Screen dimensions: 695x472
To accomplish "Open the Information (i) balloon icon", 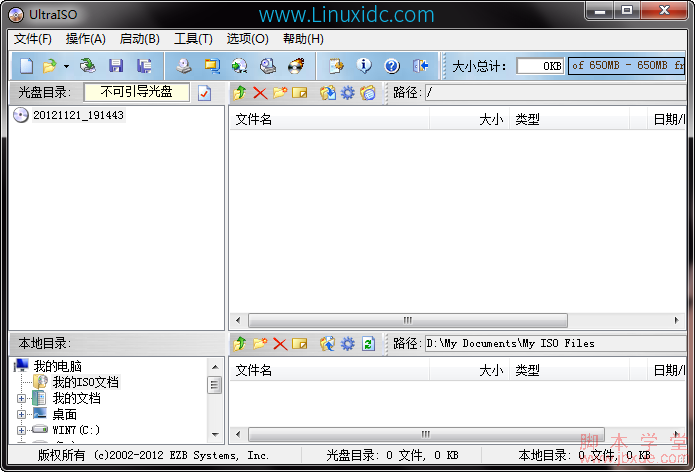I will pos(364,66).
